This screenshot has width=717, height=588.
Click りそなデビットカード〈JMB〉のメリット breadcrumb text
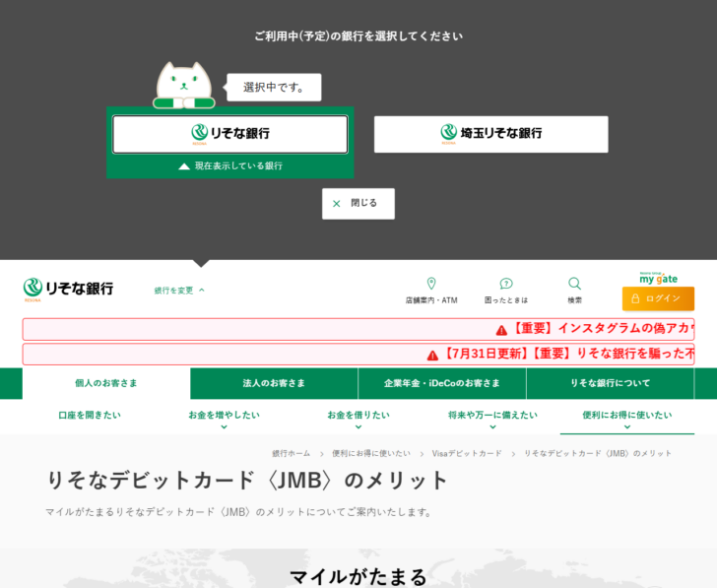tap(598, 454)
